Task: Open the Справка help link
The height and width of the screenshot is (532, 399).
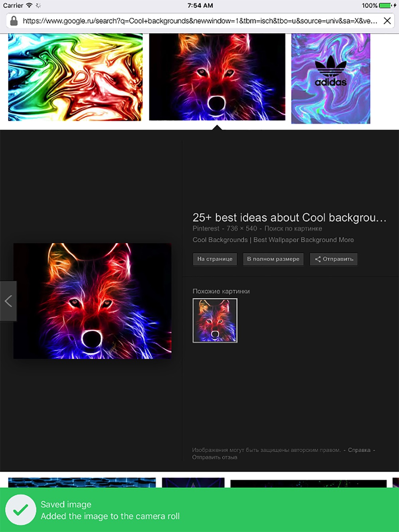Action: (x=359, y=450)
